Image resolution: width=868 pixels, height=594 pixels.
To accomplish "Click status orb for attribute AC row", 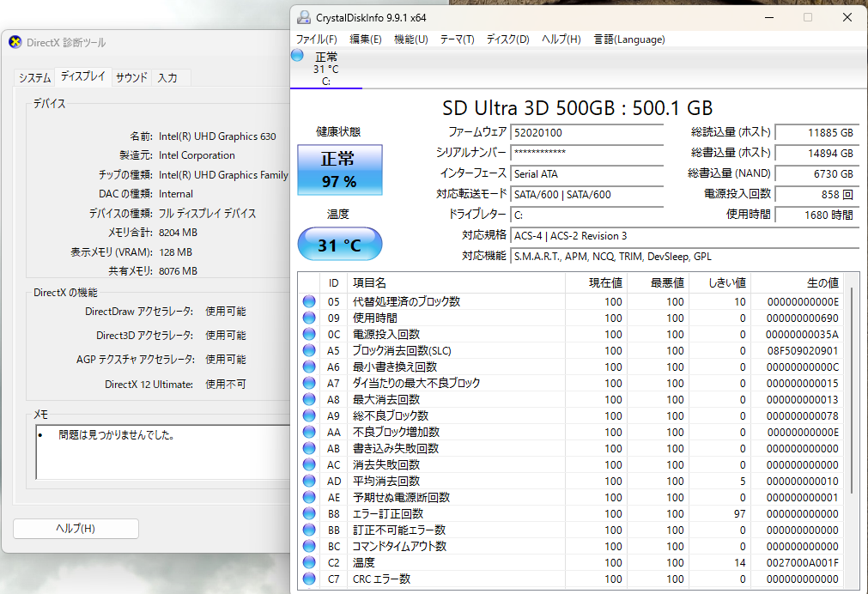I will click(x=309, y=464).
